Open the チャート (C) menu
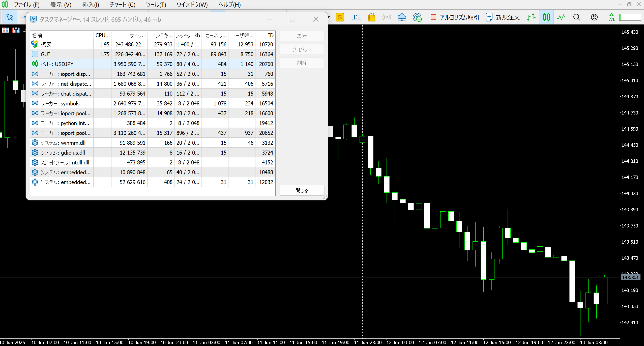The width and height of the screenshot is (644, 346). (x=122, y=5)
